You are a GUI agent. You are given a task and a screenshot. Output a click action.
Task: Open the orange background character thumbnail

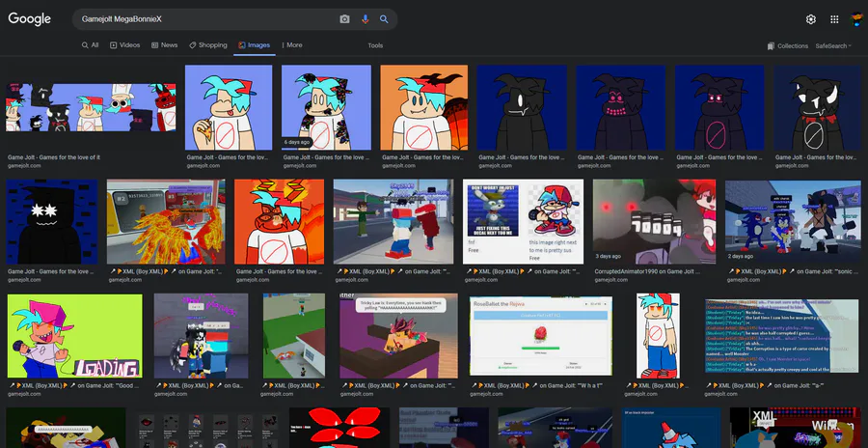pos(424,107)
